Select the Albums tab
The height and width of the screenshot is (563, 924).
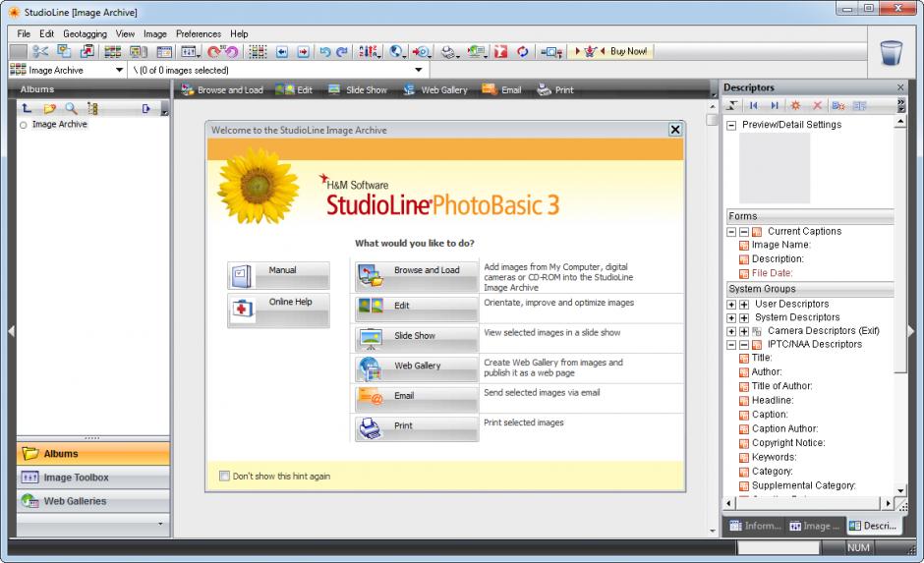pyautogui.click(x=93, y=454)
